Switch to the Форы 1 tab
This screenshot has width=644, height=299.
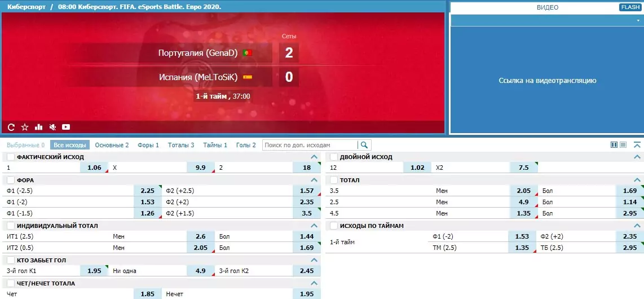(x=148, y=145)
